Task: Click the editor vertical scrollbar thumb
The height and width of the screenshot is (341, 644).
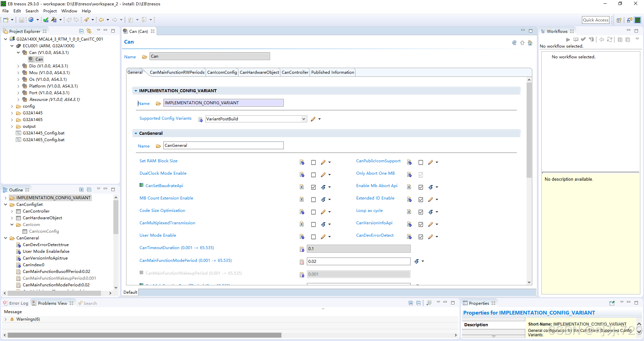Action: pos(529,130)
